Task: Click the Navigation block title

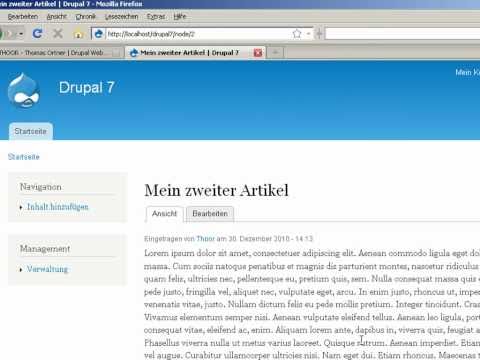Action: (x=41, y=187)
